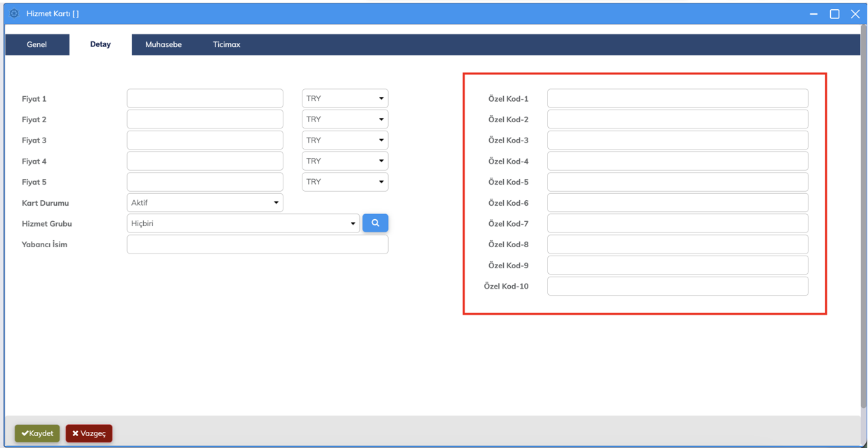Expand the Hizmet Grubu dropdown
Viewport: 868px width, 448px height.
[x=243, y=223]
